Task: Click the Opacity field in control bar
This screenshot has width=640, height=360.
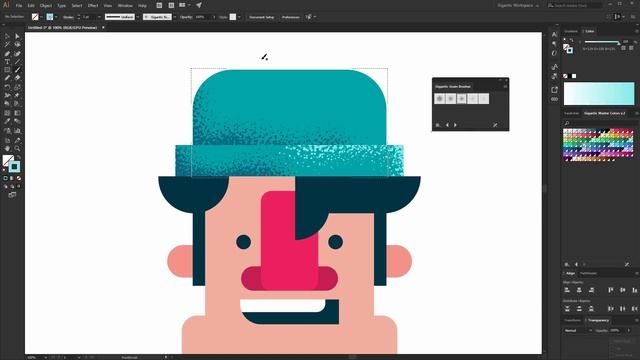Action: point(202,17)
